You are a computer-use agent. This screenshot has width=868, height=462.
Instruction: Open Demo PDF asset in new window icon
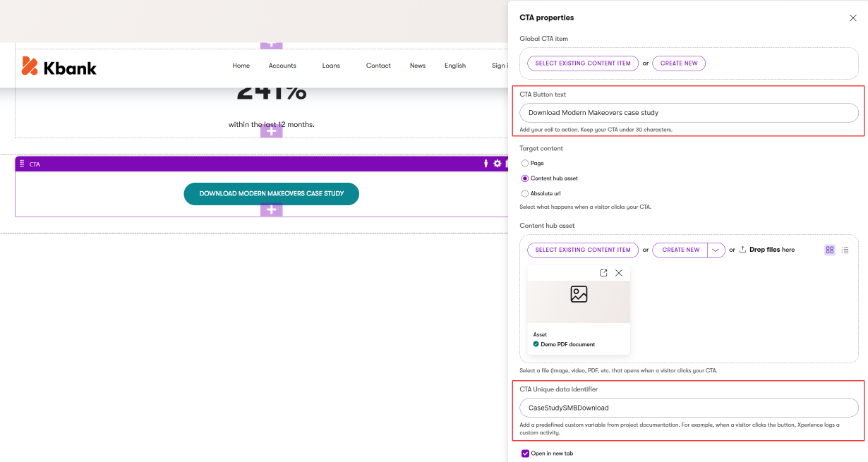pos(603,272)
